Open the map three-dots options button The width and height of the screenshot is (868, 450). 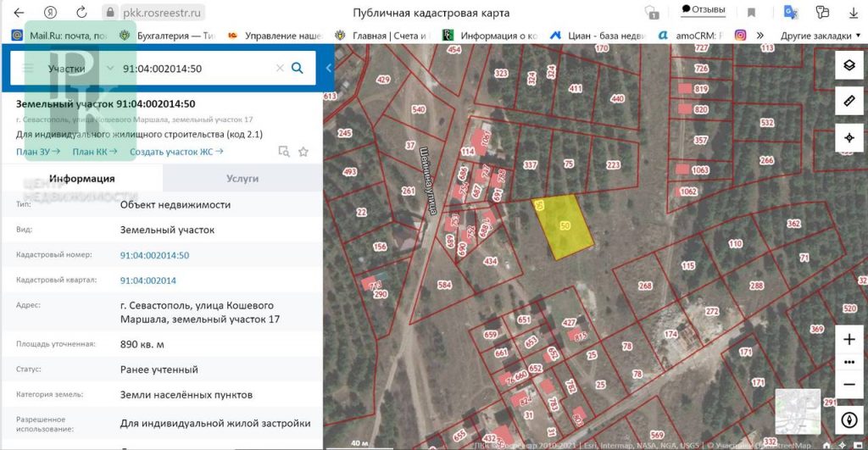849,362
